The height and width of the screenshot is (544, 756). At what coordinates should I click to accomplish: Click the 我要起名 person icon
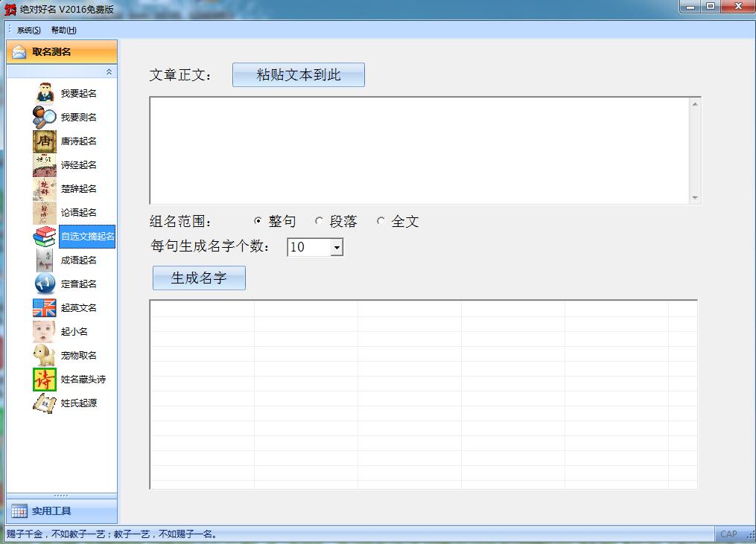pyautogui.click(x=45, y=94)
